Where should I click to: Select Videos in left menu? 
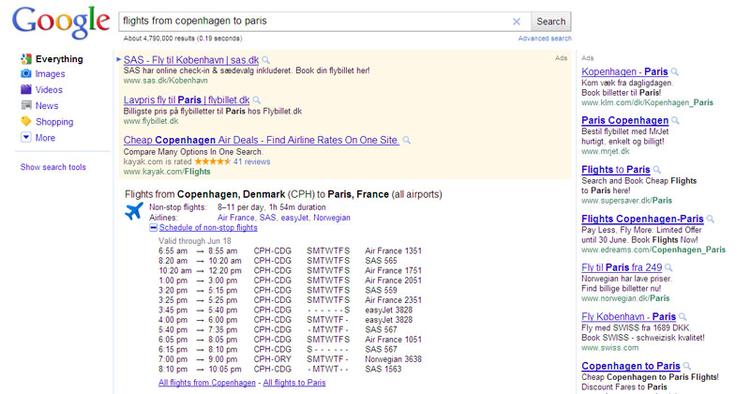49,89
